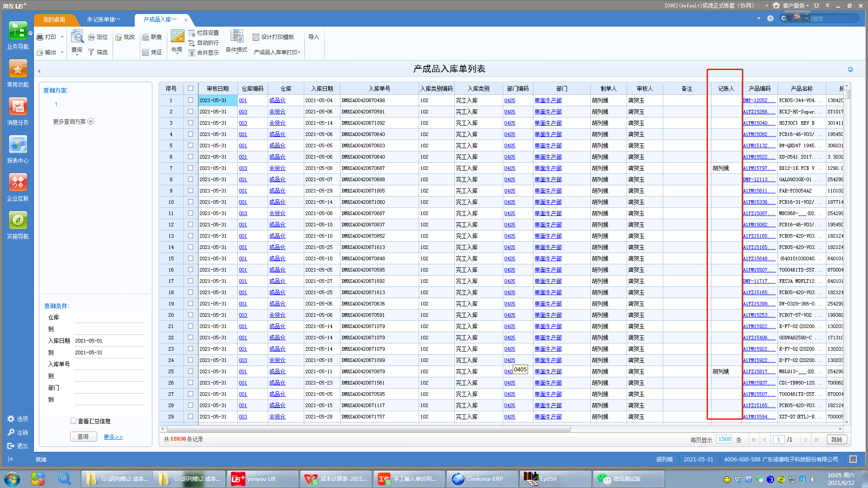
Task: Expand 更多查询方案 dropdown
Action: pos(91,122)
